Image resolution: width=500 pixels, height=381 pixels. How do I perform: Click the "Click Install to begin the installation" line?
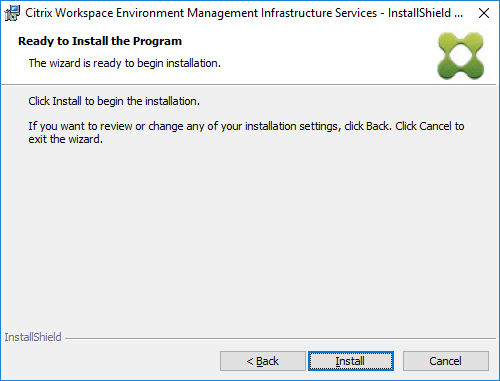coord(114,101)
